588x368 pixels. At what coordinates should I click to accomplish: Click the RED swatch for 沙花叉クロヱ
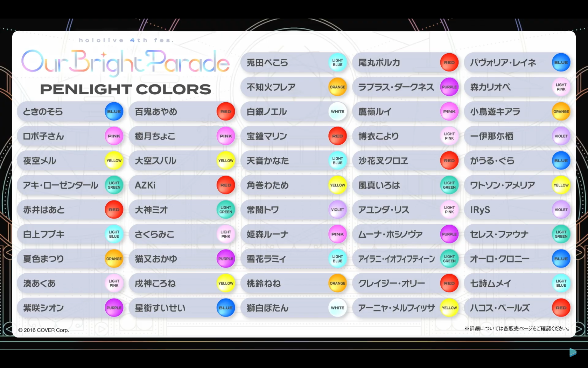coord(449,161)
